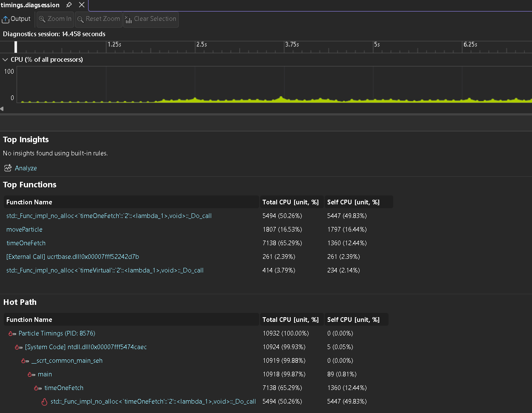Select timeOneFetch in the Hot Path tree
Screen dimensions: 532x413
(64, 388)
